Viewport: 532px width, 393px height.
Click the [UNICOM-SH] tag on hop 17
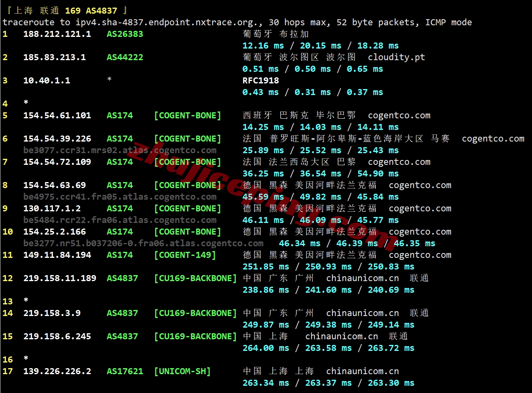tap(182, 371)
